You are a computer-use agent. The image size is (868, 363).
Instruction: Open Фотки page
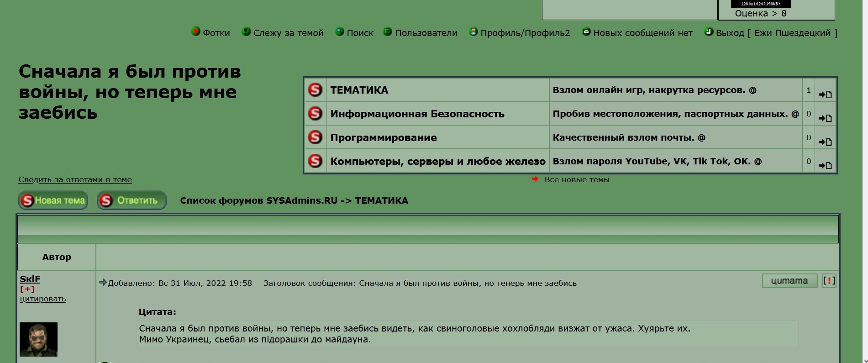(x=216, y=33)
